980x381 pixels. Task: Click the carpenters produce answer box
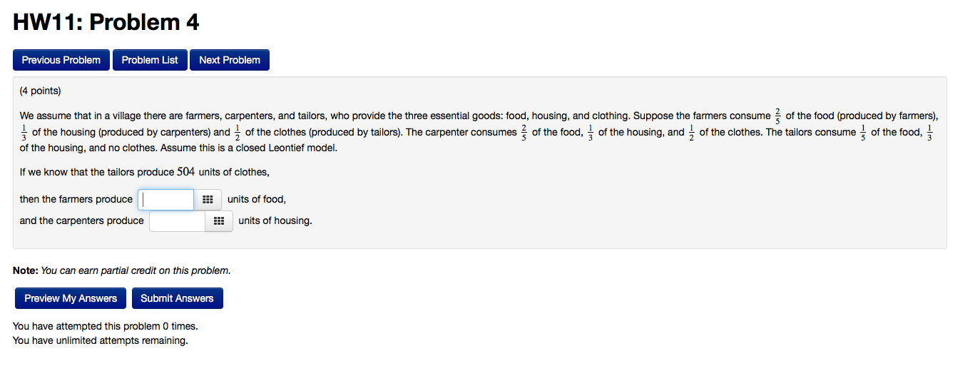tap(178, 221)
